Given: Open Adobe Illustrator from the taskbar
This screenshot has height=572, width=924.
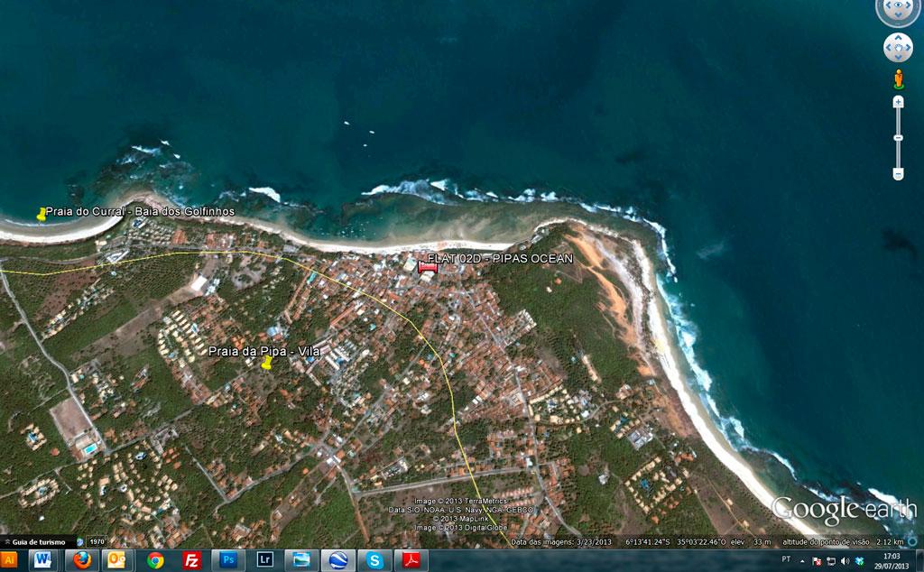Looking at the screenshot, I should 9,559.
